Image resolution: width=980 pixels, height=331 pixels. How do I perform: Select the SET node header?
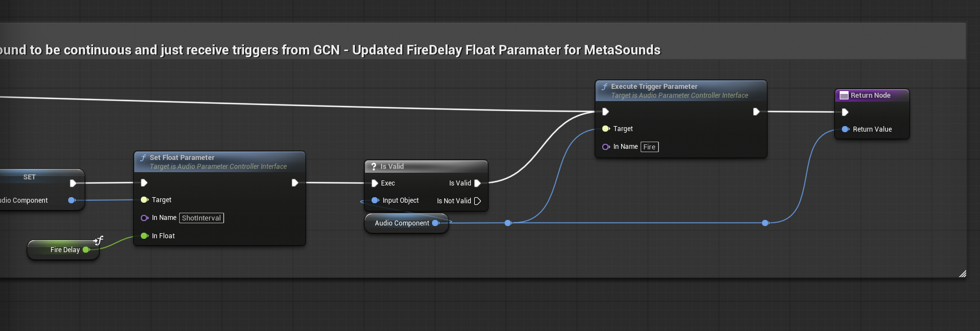[x=29, y=177]
